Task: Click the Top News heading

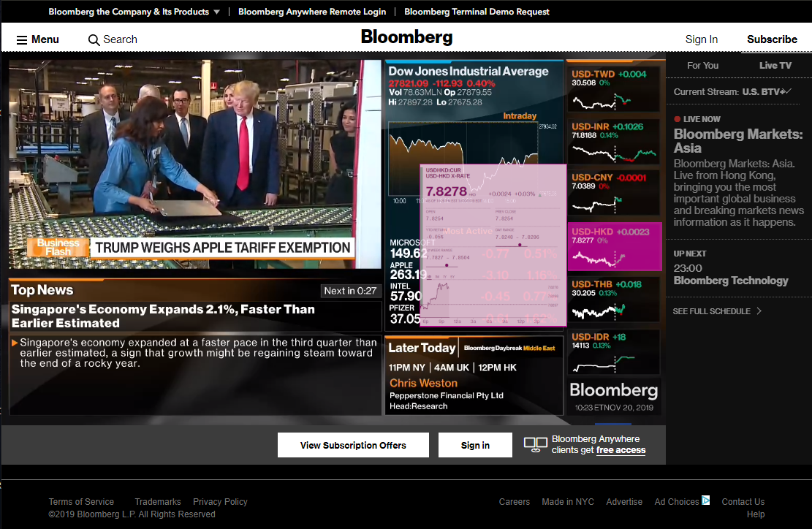Action: (42, 290)
